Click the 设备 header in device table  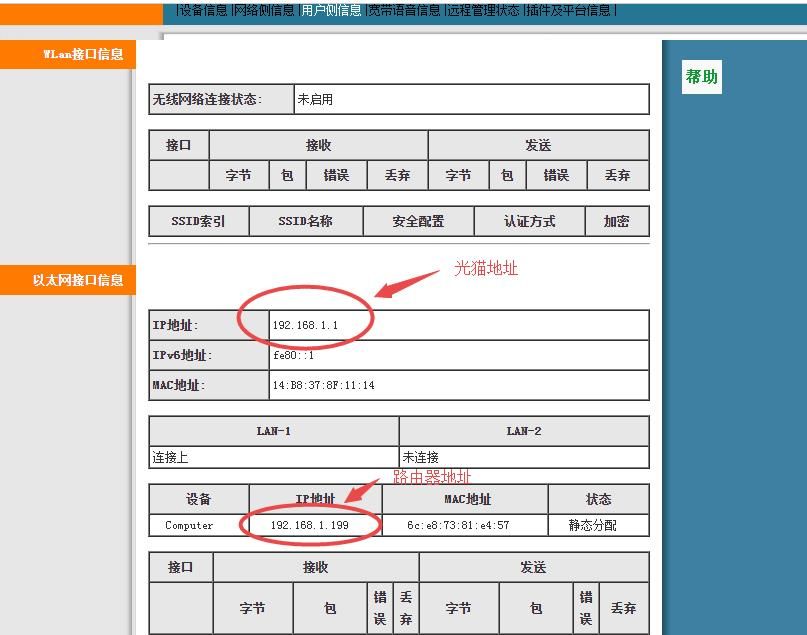pos(199,499)
